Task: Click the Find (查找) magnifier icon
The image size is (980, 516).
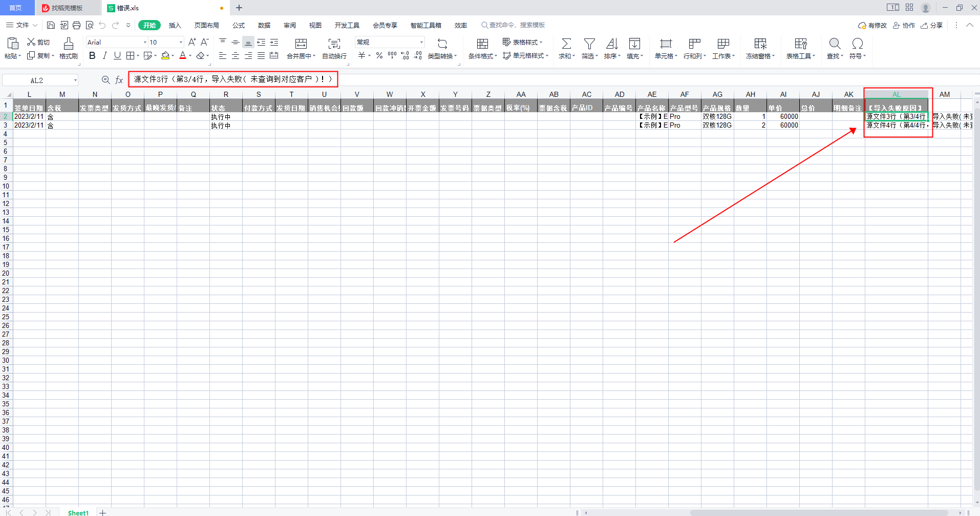Action: pyautogui.click(x=835, y=44)
